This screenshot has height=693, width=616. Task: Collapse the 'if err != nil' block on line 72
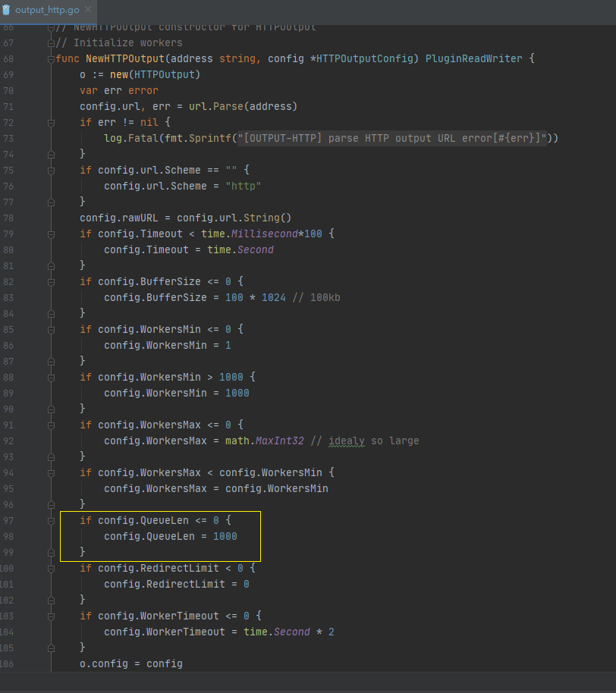(x=51, y=123)
